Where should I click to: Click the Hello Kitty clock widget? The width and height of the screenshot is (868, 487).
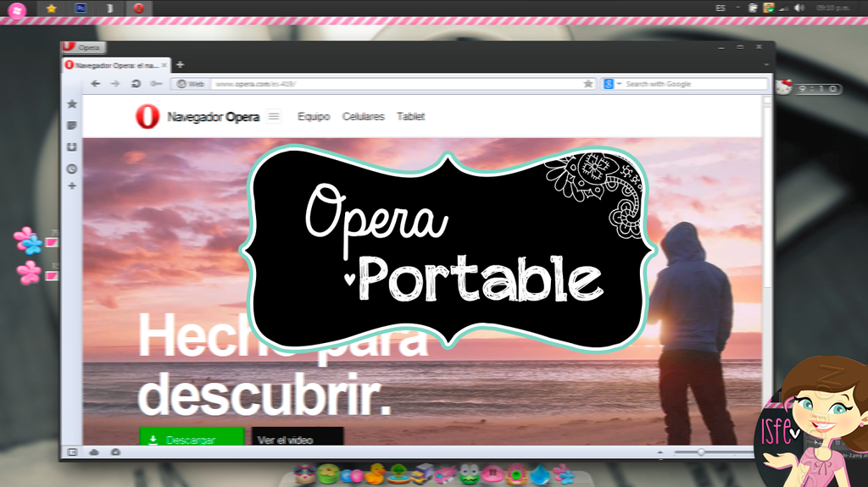tap(809, 87)
